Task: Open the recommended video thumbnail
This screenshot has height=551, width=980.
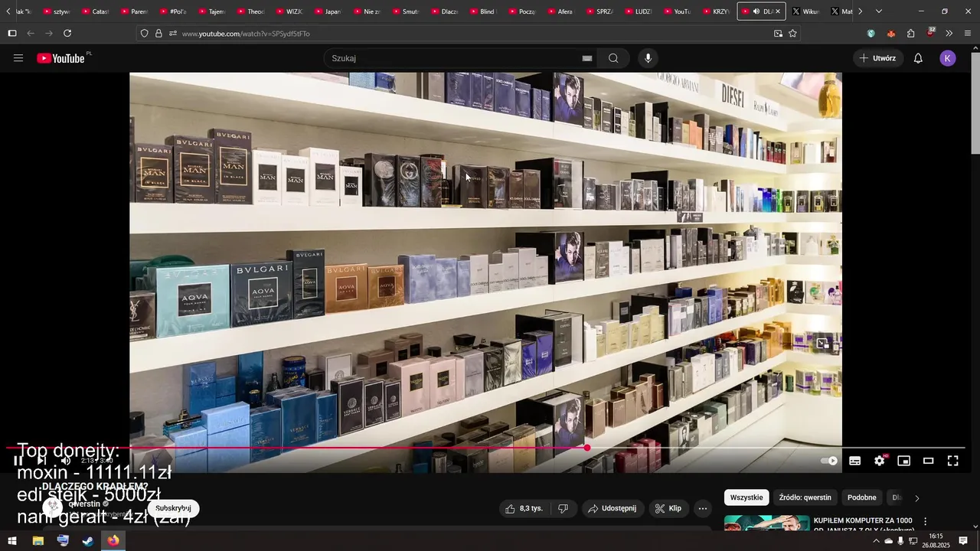Action: click(766, 523)
